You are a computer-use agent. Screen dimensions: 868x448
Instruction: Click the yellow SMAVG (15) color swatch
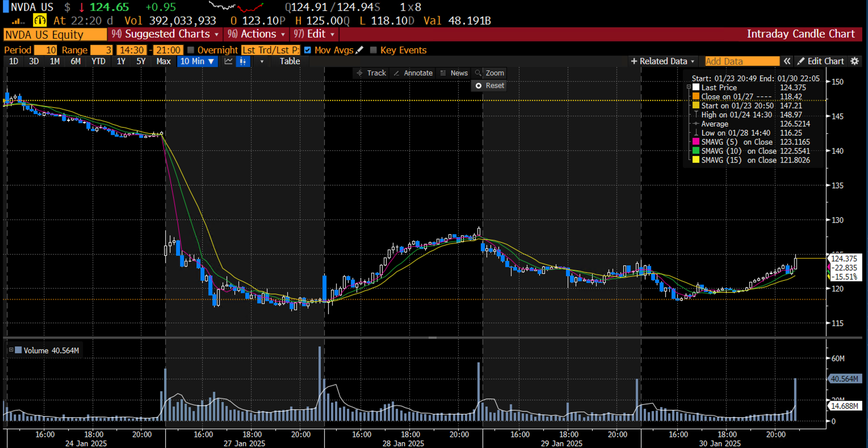(x=695, y=160)
